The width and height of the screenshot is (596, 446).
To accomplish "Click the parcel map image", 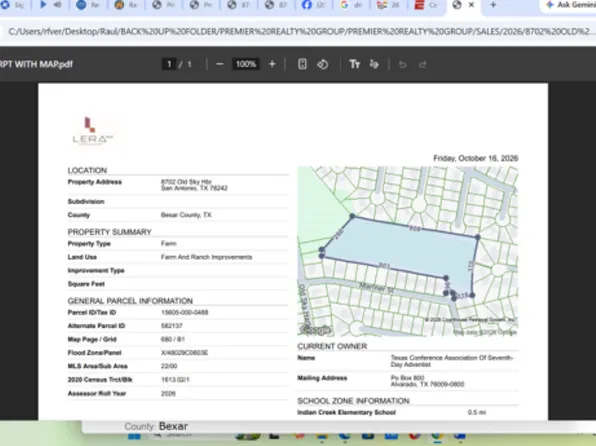I will pos(407,251).
